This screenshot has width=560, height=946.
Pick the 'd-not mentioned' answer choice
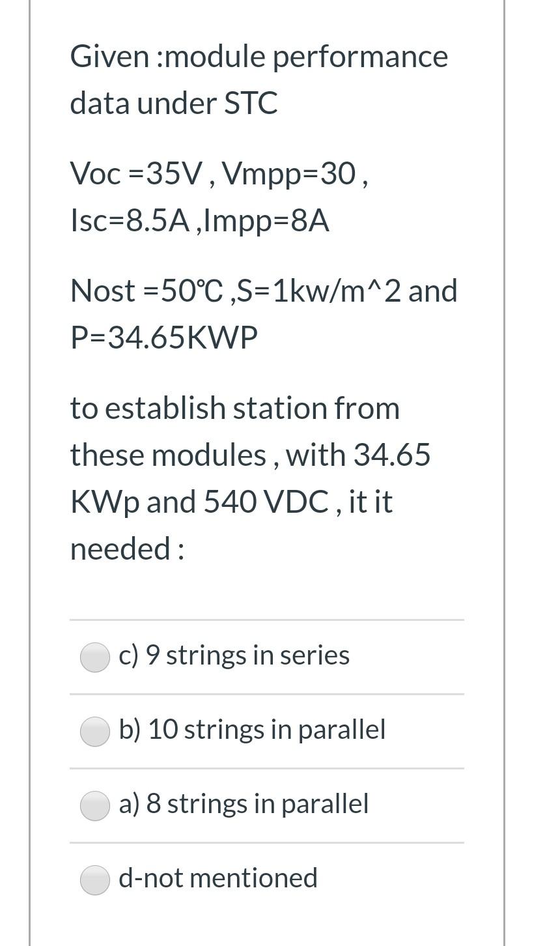coord(218,878)
